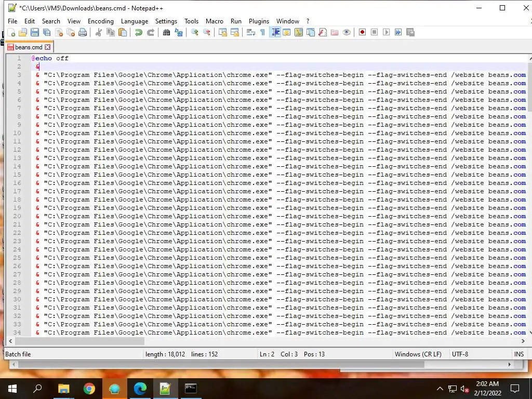Click the Batch file status label

tap(18, 354)
